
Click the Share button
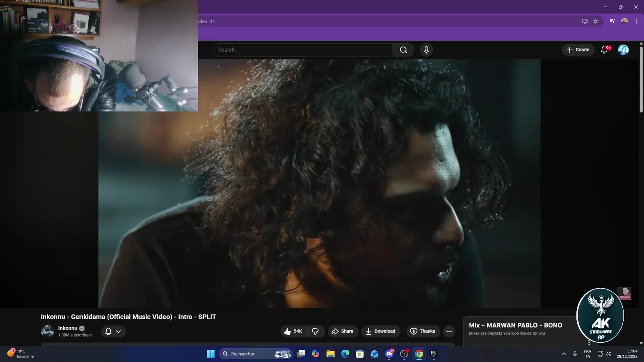tap(343, 331)
